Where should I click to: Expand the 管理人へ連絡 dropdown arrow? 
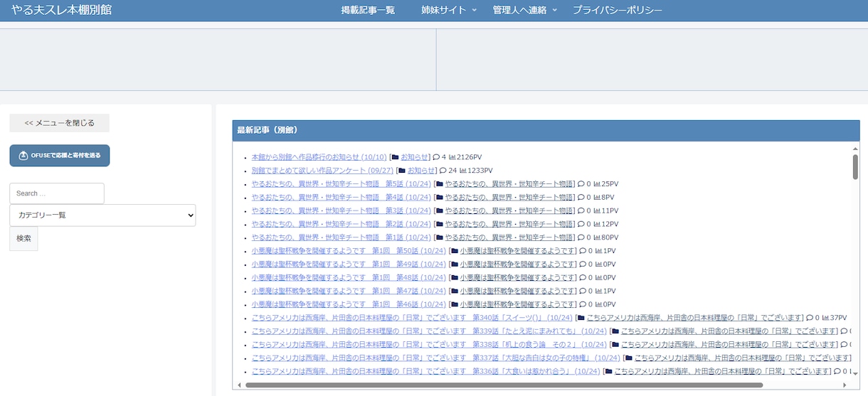pos(555,10)
